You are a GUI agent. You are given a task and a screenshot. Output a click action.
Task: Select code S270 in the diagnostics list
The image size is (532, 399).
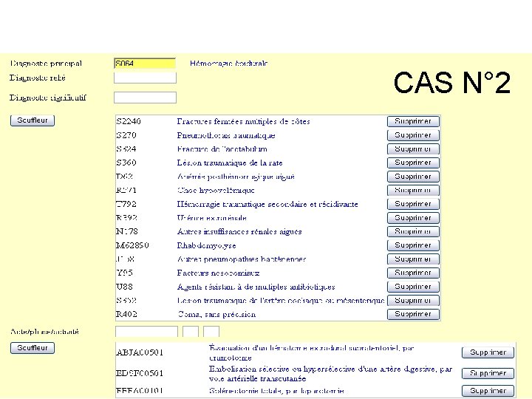(126, 135)
